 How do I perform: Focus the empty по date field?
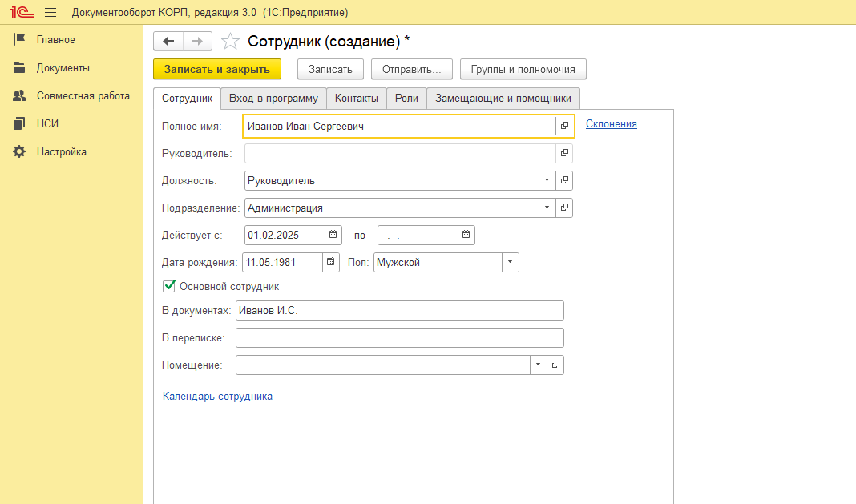point(418,235)
